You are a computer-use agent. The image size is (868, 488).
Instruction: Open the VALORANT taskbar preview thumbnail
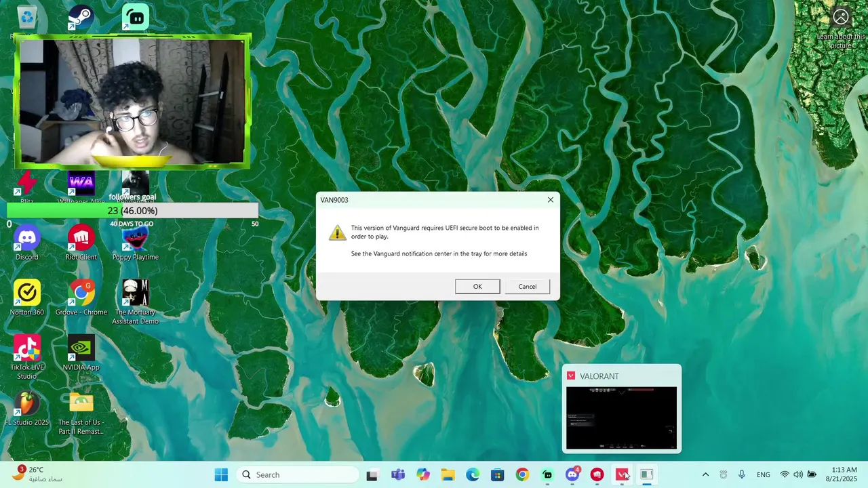(622, 418)
